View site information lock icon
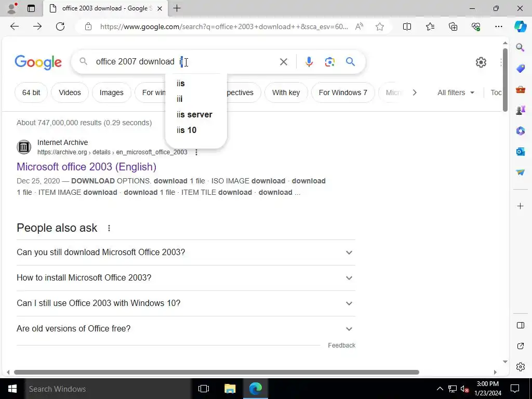 coord(88,26)
